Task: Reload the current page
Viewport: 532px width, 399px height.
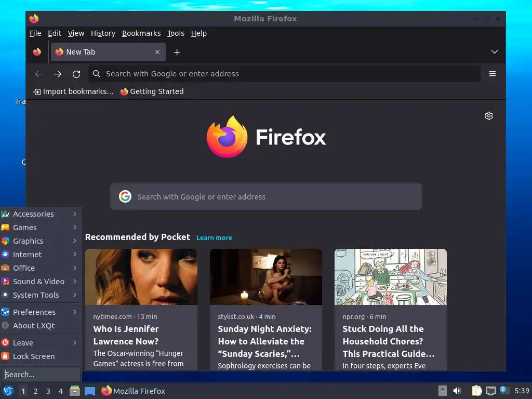Action: [76, 74]
